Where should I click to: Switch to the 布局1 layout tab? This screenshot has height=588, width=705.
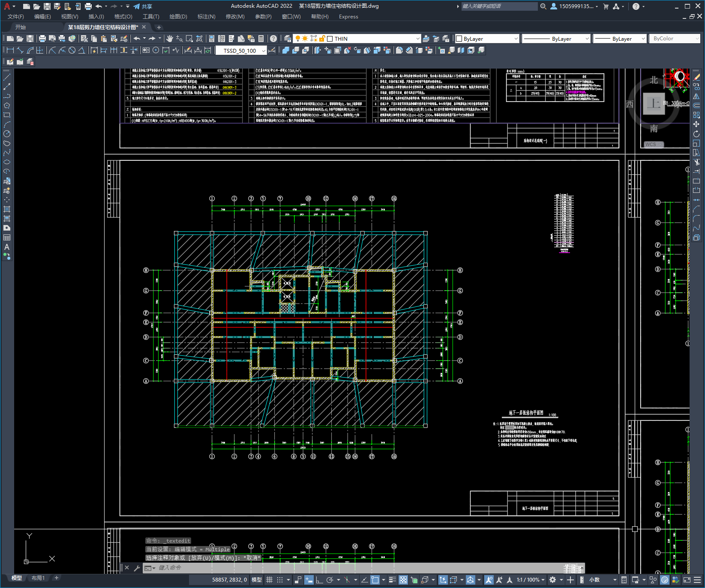pos(38,578)
